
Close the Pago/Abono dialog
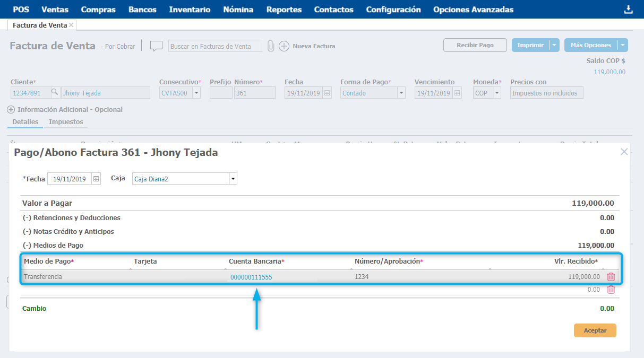624,152
